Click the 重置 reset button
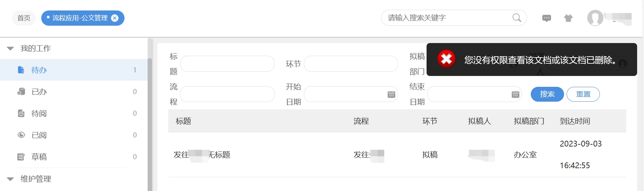Screen dimensions: 644x191 (x=583, y=94)
